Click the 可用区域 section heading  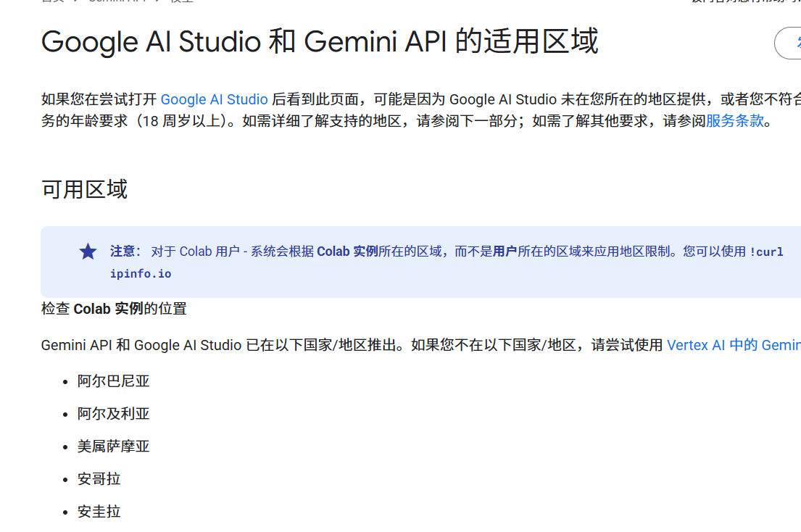pos(84,189)
